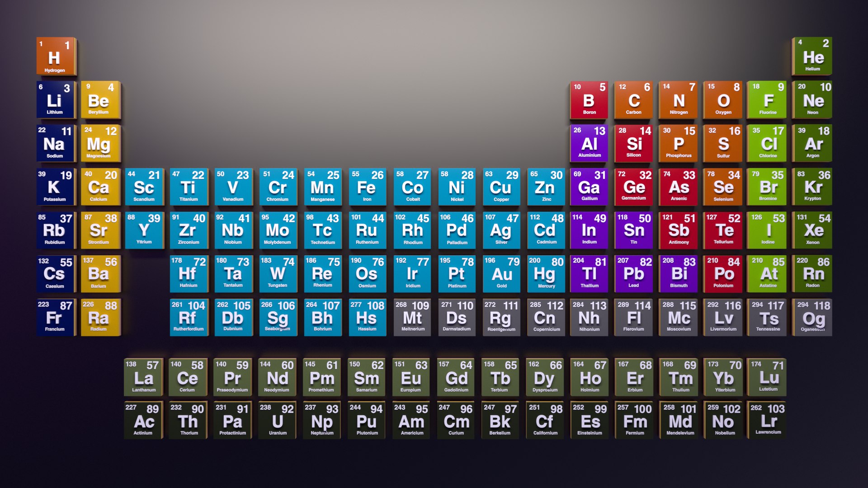Screen dimensions: 868x488
Task: Select the Meitnerium gray tile
Action: (x=412, y=317)
